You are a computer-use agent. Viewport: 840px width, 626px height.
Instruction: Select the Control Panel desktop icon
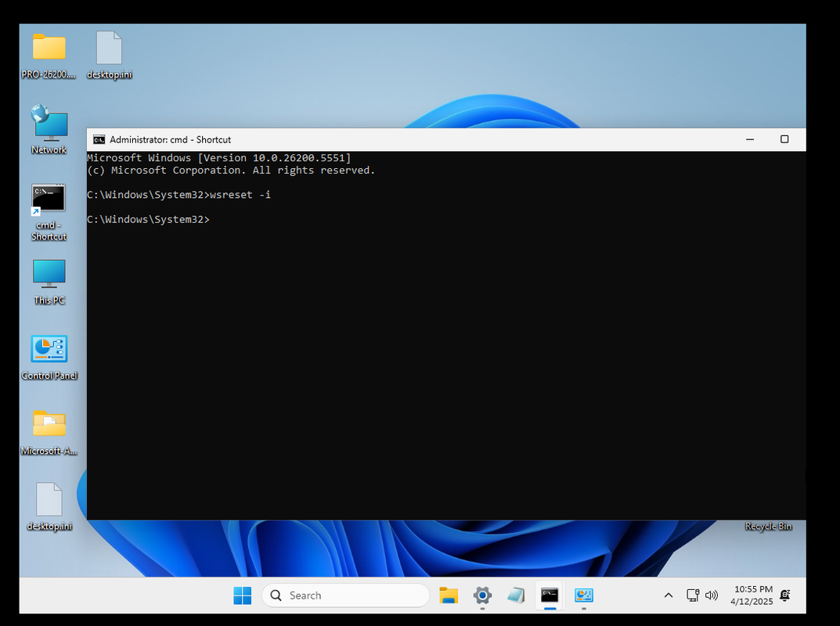(x=49, y=358)
